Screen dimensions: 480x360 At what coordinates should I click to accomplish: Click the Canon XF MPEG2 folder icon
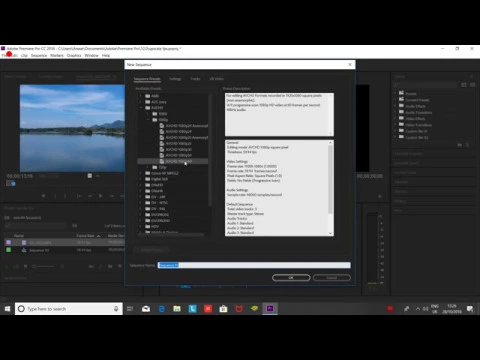(x=148, y=173)
